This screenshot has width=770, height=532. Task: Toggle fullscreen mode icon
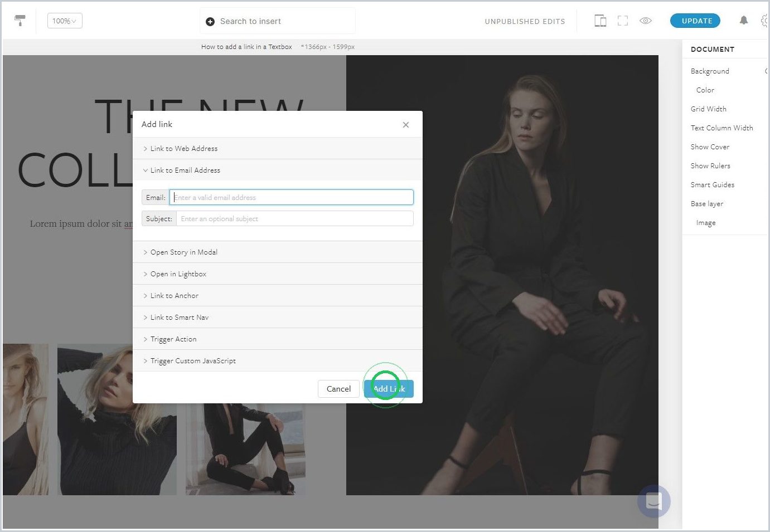(x=623, y=21)
